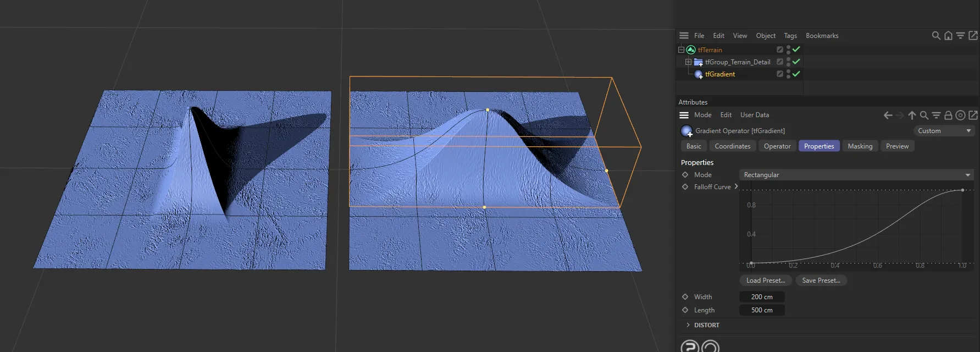Open the Object Manager File menu
The width and height of the screenshot is (980, 352).
pos(699,36)
